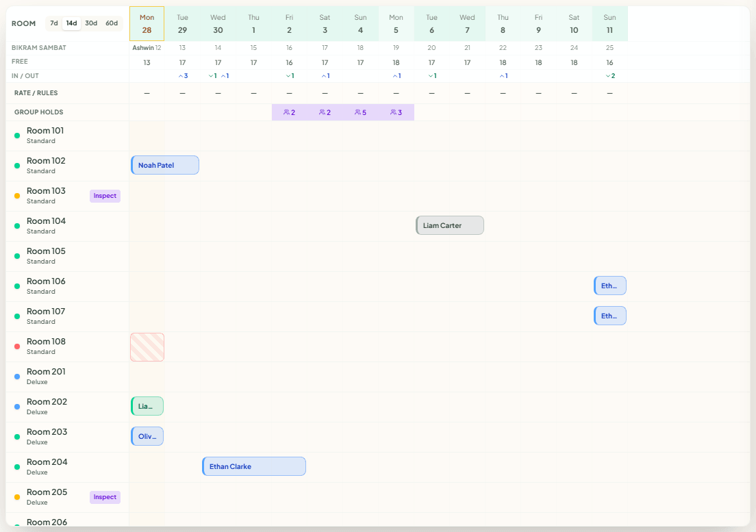Switch the view range to 7d
The height and width of the screenshot is (532, 756).
pos(54,23)
